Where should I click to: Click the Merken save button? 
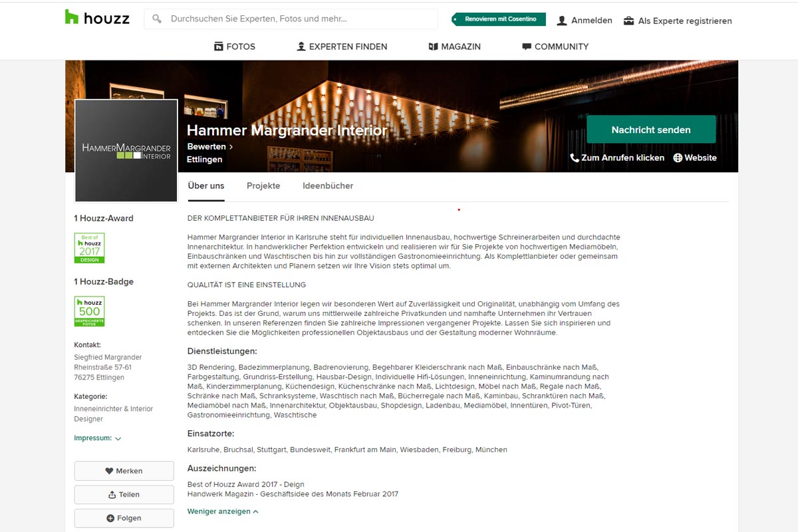(124, 471)
